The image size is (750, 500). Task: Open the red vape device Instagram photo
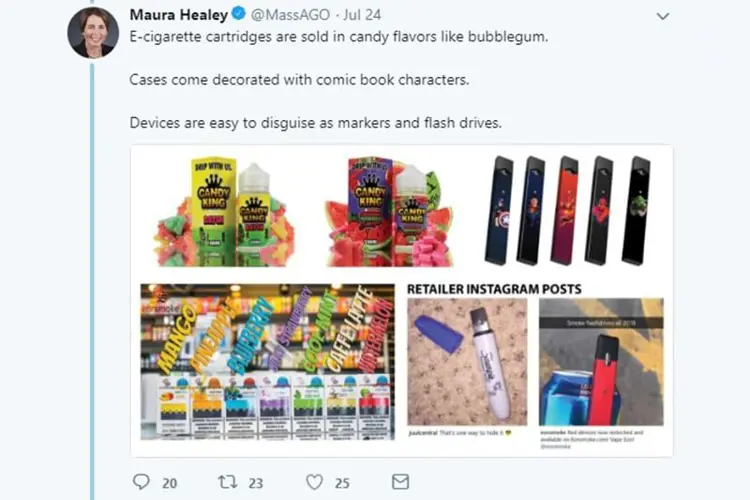tap(601, 362)
